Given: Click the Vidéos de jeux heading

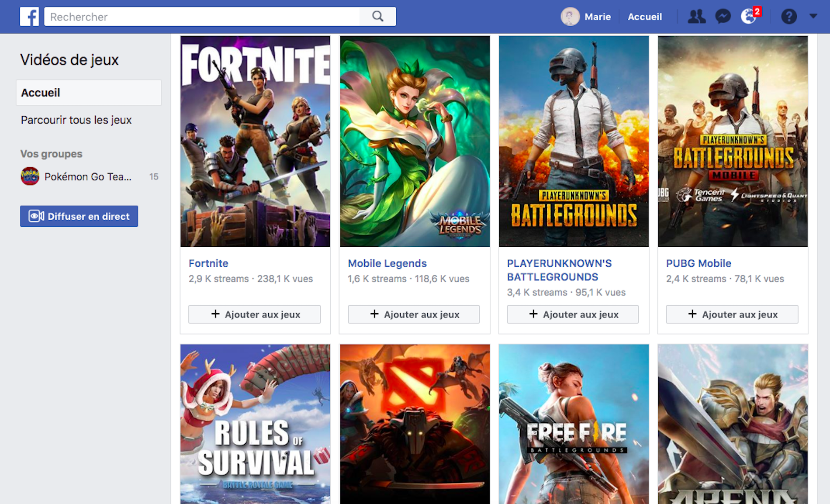Looking at the screenshot, I should click(69, 60).
